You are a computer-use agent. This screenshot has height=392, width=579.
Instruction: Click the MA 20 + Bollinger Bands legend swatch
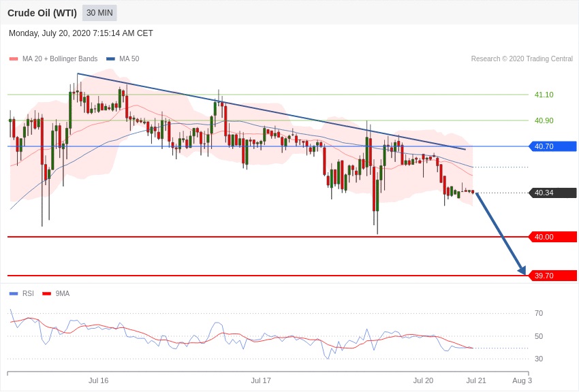(x=14, y=59)
